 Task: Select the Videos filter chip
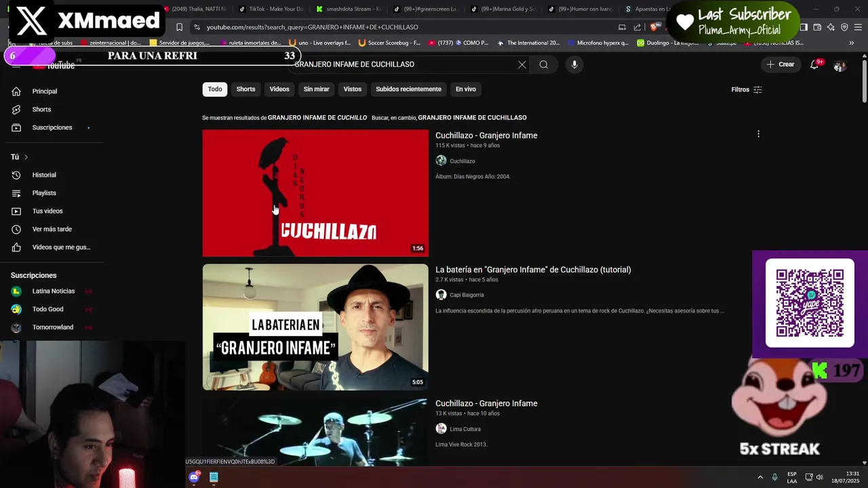[279, 89]
